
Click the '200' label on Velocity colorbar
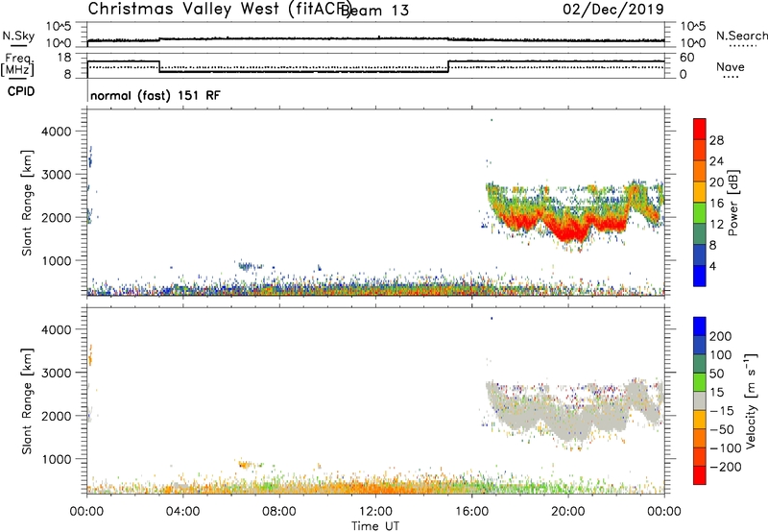[721, 336]
